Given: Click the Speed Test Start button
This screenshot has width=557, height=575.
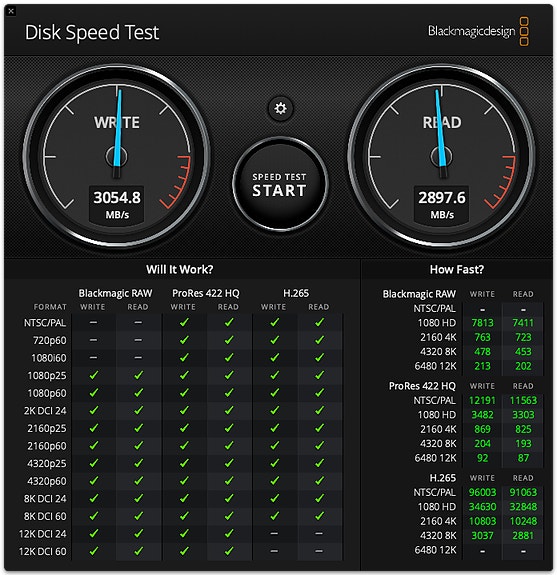Looking at the screenshot, I should point(280,184).
